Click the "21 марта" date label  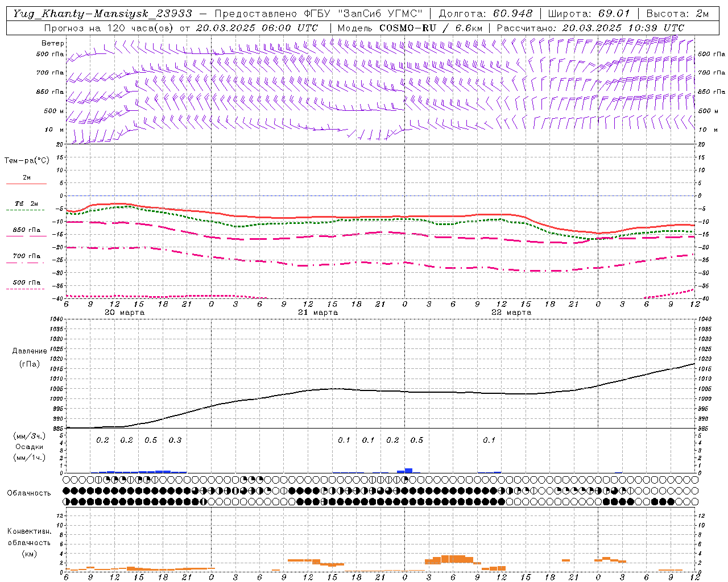pos(318,312)
